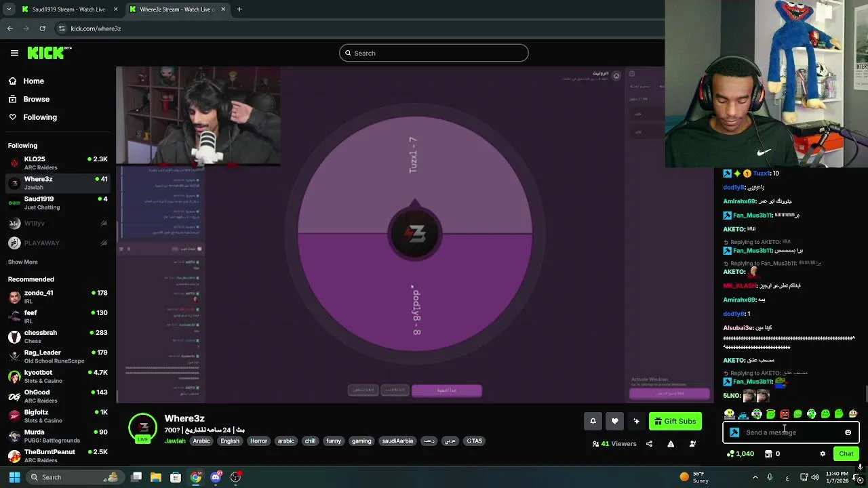Select the funny tag
868x488 pixels.
(x=334, y=441)
